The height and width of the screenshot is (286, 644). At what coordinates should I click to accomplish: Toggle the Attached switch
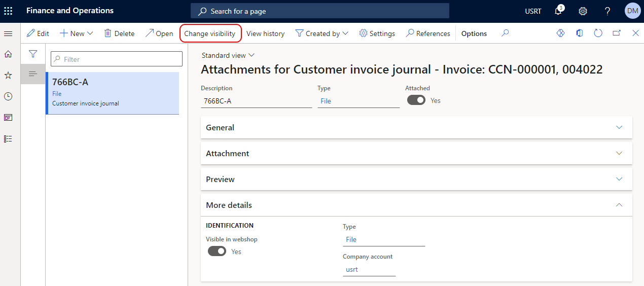click(x=416, y=100)
